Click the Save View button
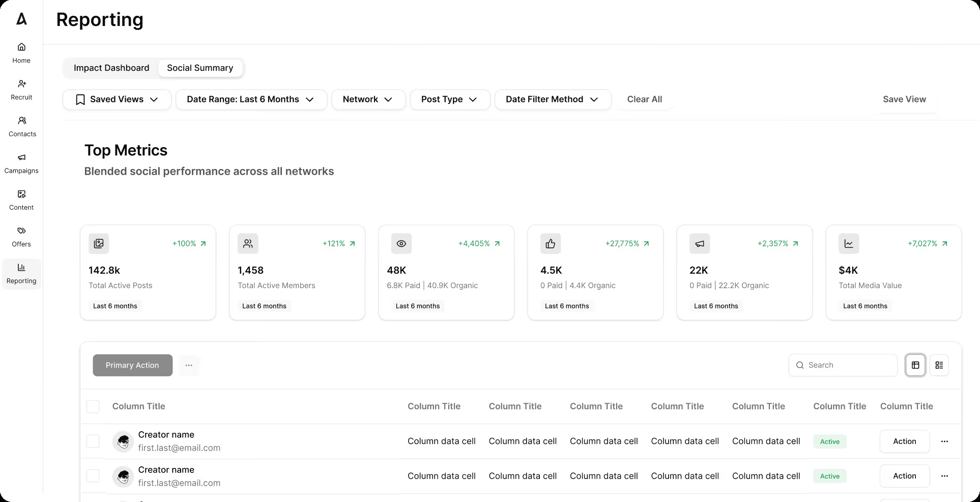Image resolution: width=980 pixels, height=502 pixels. click(x=904, y=99)
